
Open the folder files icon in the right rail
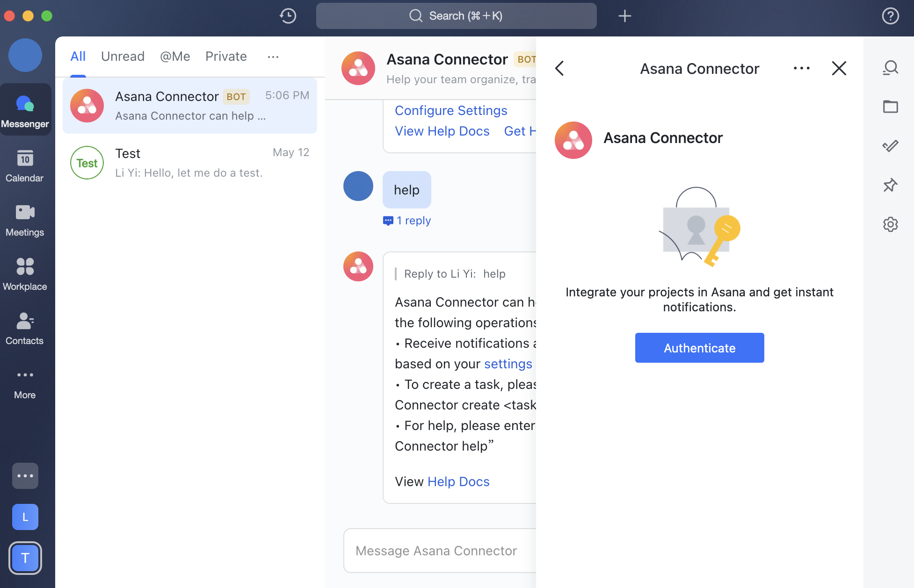[890, 107]
